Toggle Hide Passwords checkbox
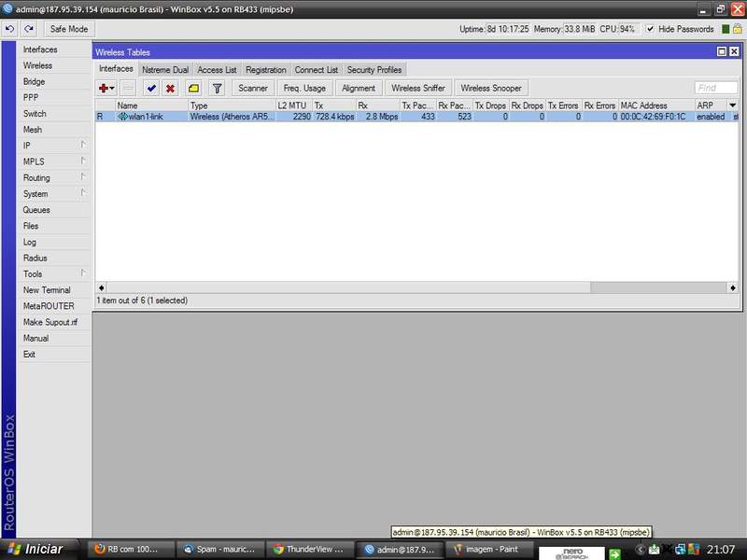Viewport: 747px width, 560px height. pos(650,29)
